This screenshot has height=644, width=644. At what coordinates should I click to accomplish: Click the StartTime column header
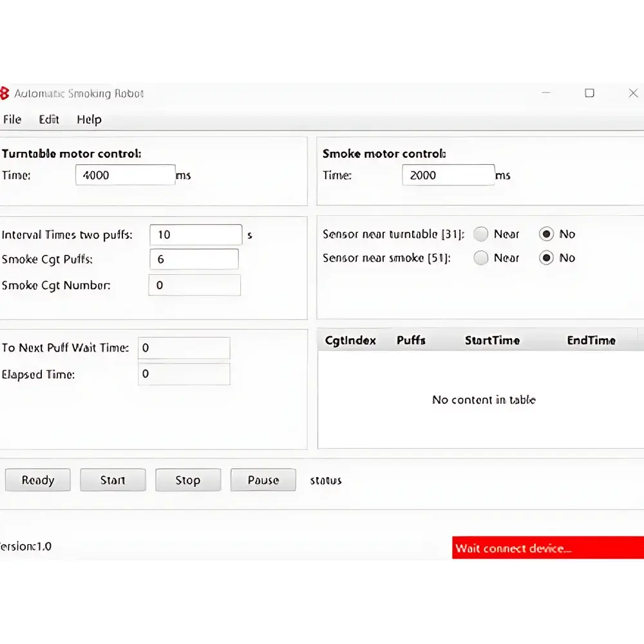point(492,340)
